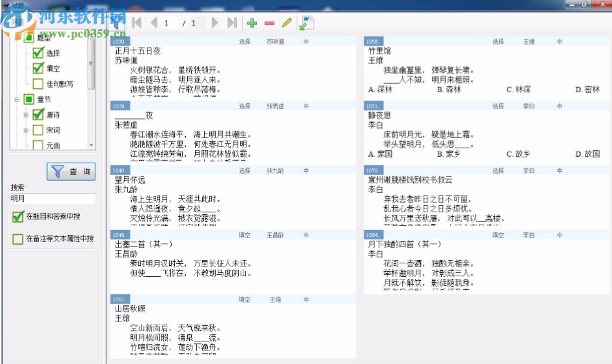Toggle the 题型 parent checkbox
Screen dimensions: 612x364
click(x=29, y=37)
